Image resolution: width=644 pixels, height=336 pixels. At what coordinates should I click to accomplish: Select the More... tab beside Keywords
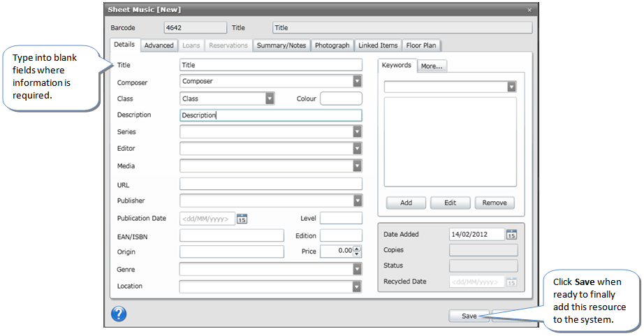432,66
